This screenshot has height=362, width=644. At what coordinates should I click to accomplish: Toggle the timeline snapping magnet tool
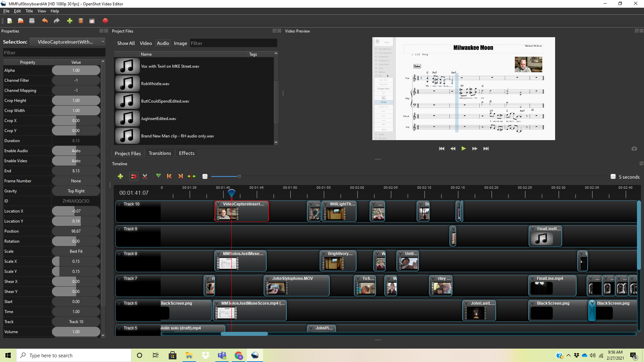click(x=133, y=176)
